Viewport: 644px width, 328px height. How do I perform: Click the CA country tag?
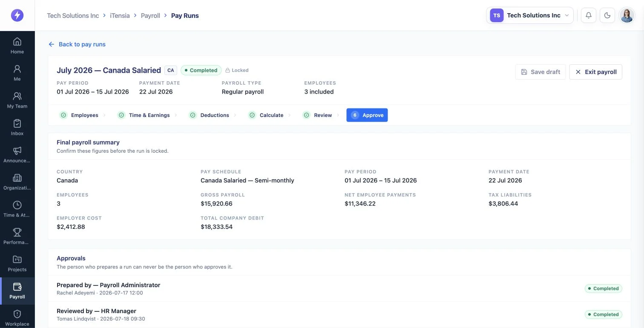coord(171,70)
